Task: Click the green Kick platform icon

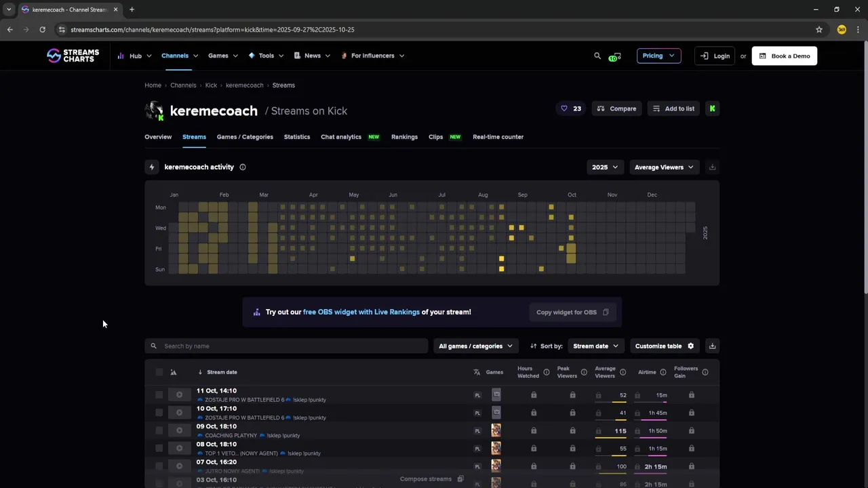Action: click(x=712, y=108)
